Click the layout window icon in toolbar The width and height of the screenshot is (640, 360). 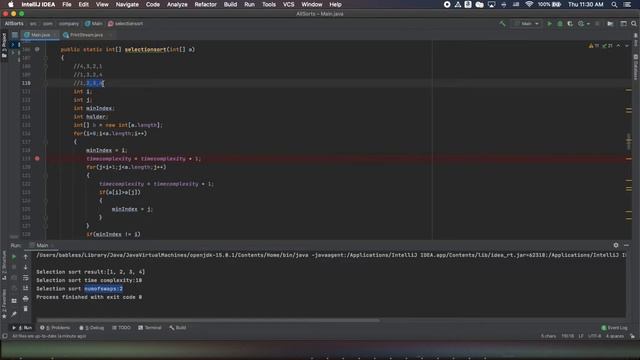(x=623, y=24)
